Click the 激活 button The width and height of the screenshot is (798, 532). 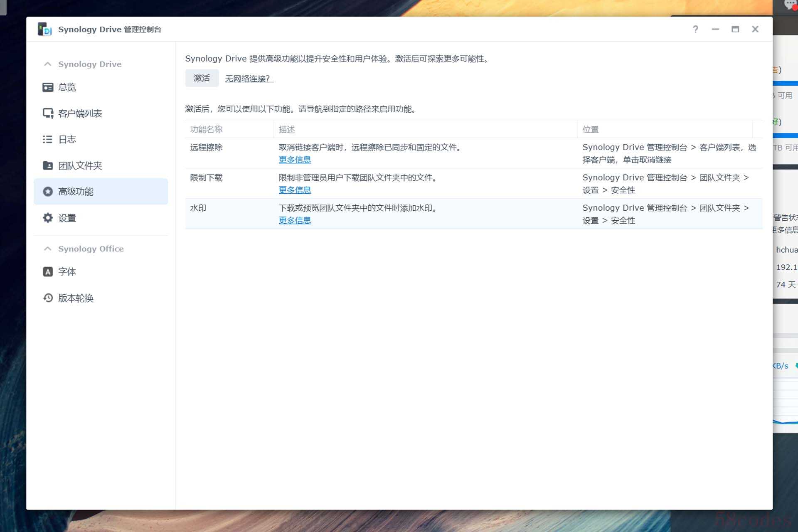[x=202, y=78]
